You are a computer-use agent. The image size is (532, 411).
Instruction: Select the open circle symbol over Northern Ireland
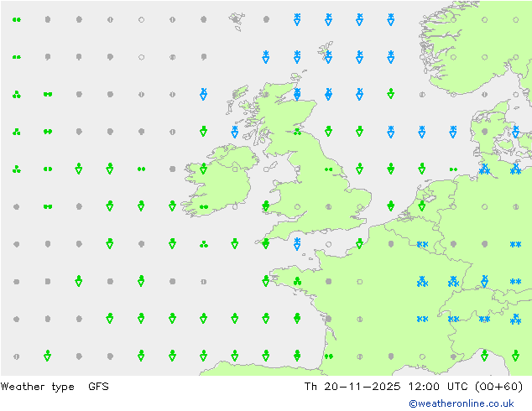point(235,169)
